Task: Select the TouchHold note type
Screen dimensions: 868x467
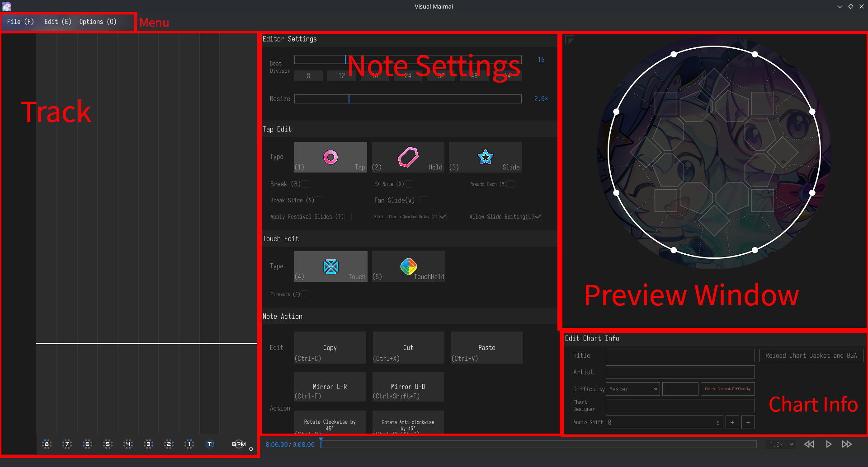Action: point(408,266)
